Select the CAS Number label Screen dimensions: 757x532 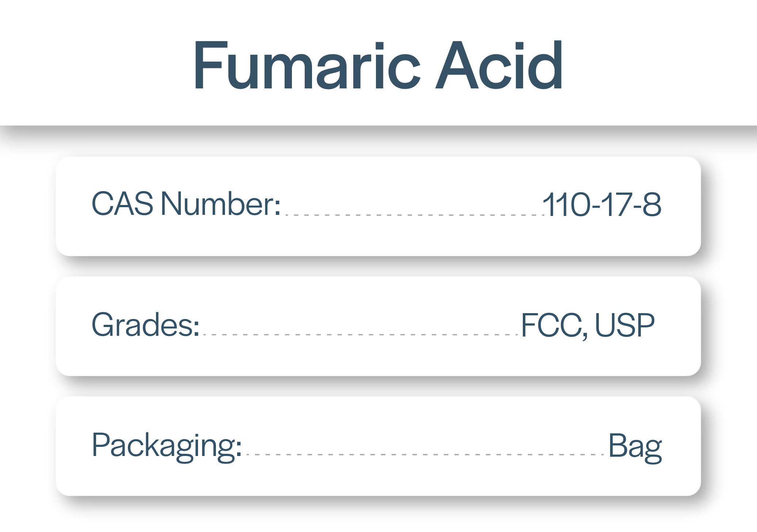pos(186,204)
